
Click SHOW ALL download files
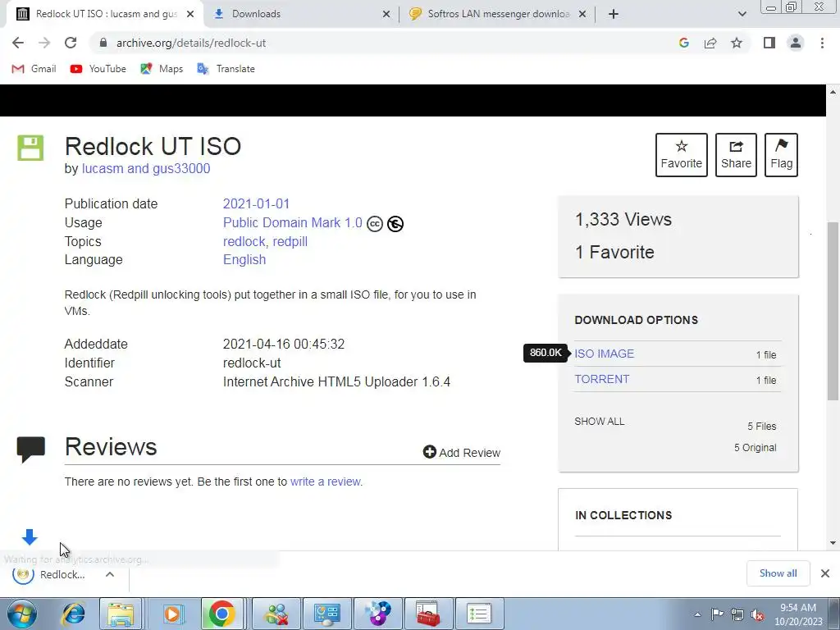coord(600,422)
